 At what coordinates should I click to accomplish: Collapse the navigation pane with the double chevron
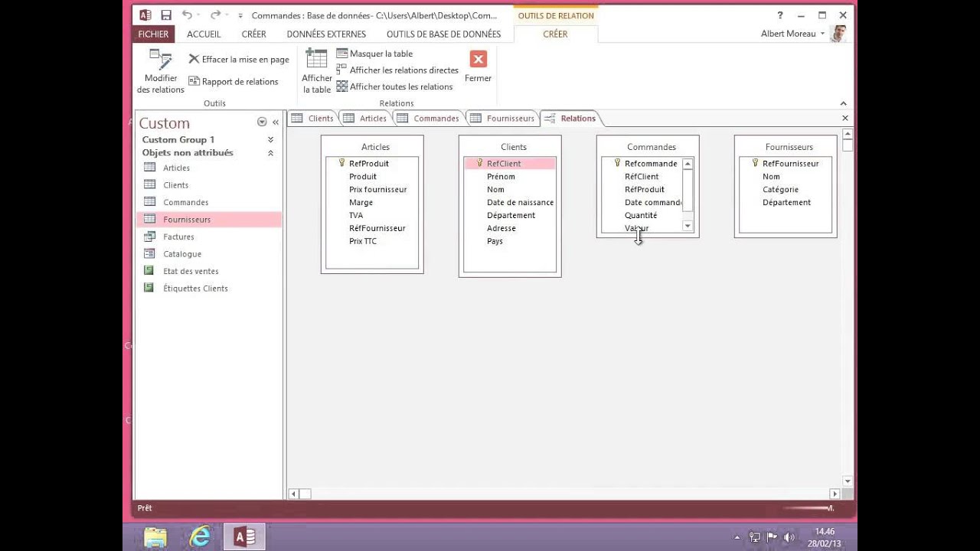(276, 122)
